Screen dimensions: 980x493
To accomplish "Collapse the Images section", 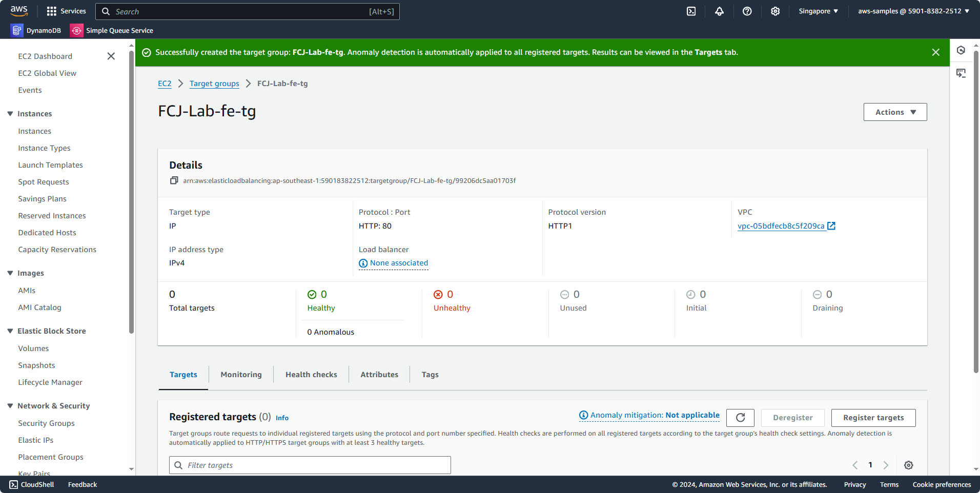I will (x=10, y=273).
